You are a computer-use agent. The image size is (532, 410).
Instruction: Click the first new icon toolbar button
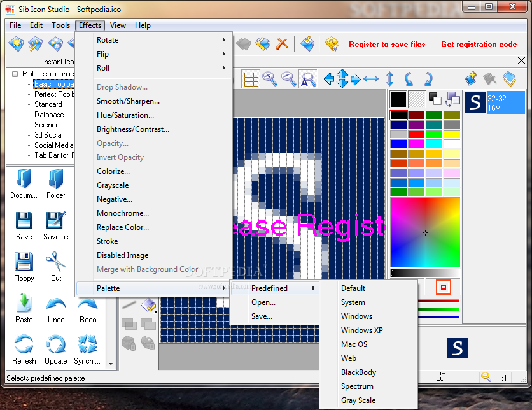(x=16, y=44)
